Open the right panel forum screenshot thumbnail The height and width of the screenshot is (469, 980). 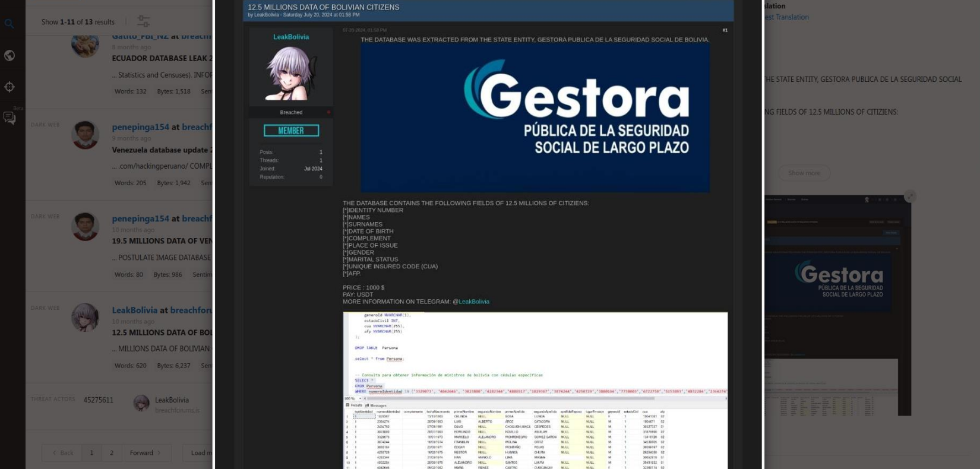tap(837, 305)
